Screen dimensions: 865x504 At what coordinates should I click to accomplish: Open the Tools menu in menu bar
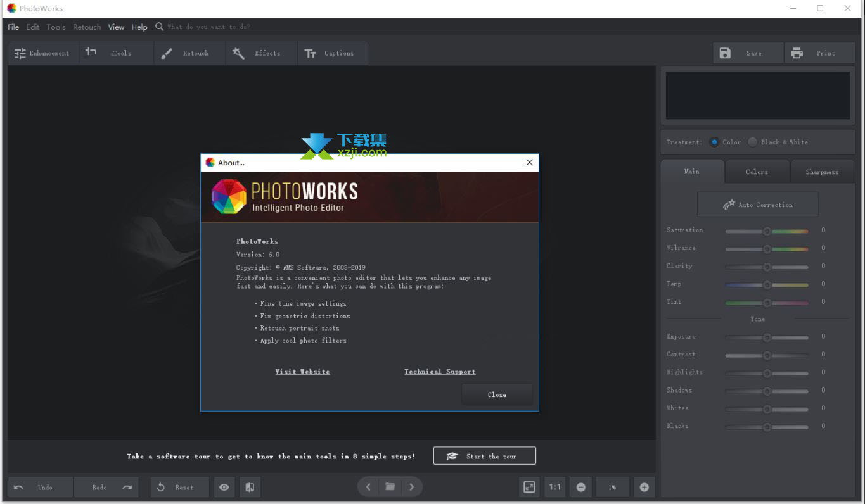pos(56,27)
